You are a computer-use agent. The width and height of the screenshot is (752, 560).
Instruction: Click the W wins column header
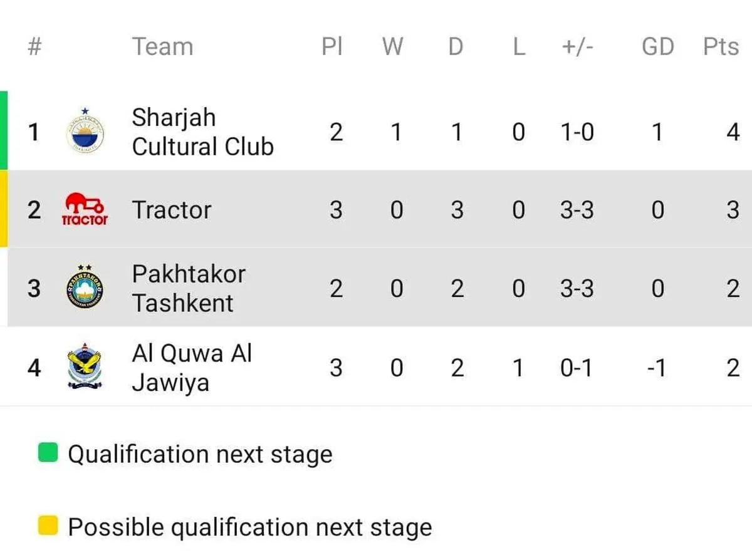[393, 46]
